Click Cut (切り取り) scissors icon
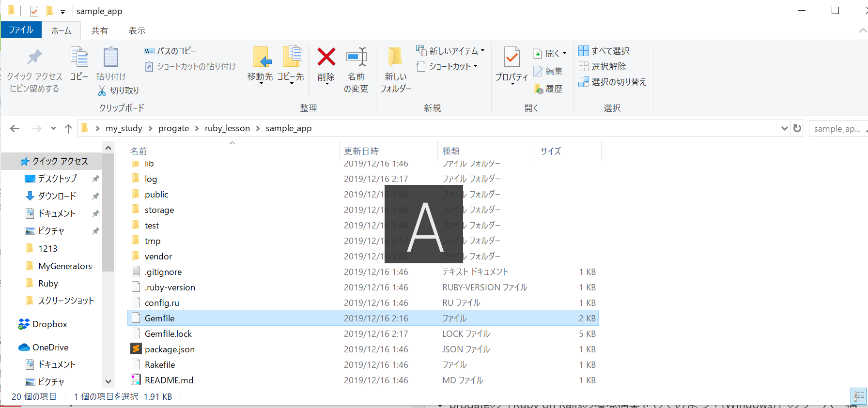 (102, 91)
